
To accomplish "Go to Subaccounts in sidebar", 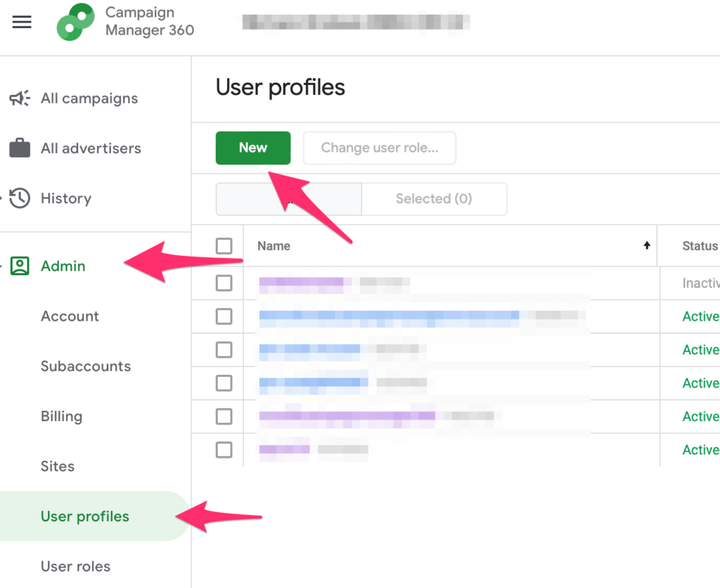I will pyautogui.click(x=86, y=366).
